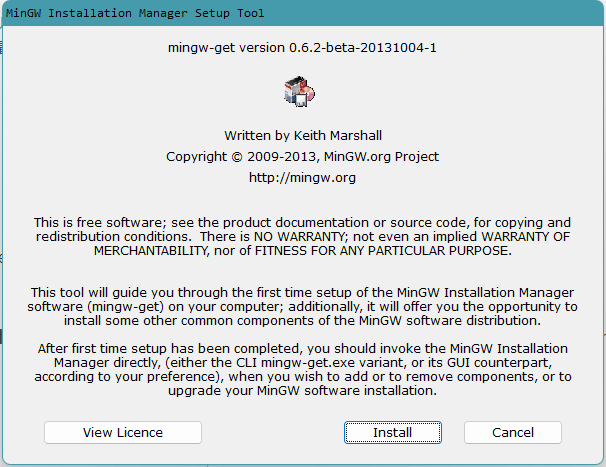
Task: Click the 'This is free software' warranty paragraph
Action: tap(303, 237)
